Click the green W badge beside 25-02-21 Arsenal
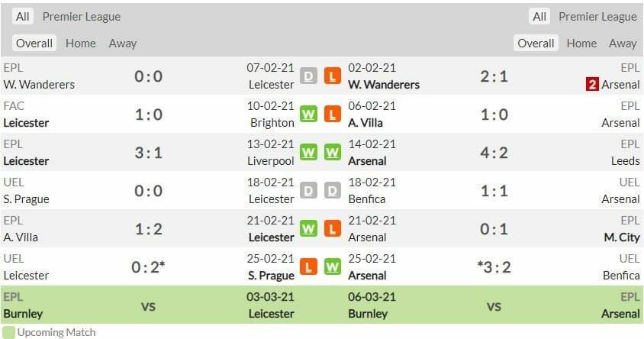Image resolution: width=644 pixels, height=339 pixels. coord(332,267)
